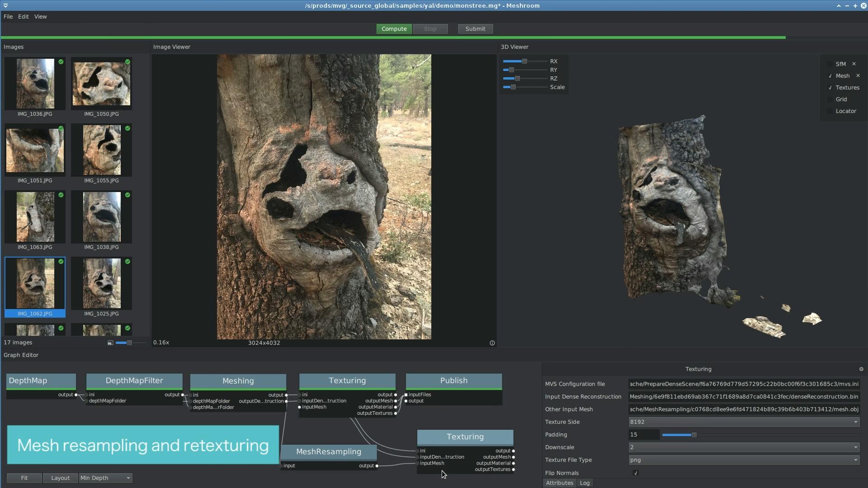Remove the Mesh entry with its X
Image resolution: width=868 pixels, height=488 pixels.
[858, 75]
